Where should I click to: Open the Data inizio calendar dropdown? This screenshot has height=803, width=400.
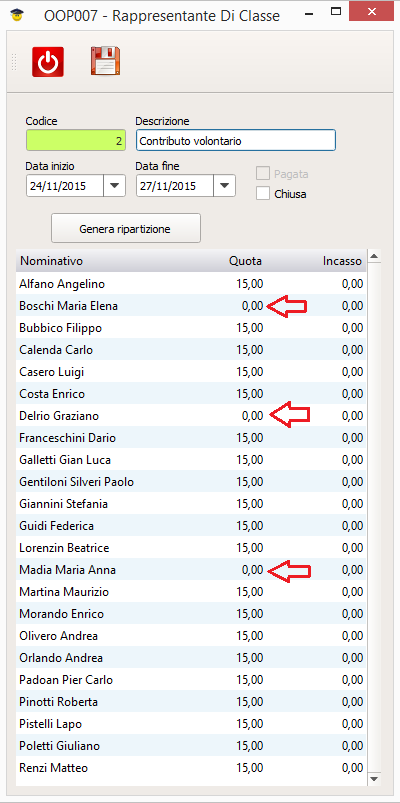pyautogui.click(x=115, y=185)
